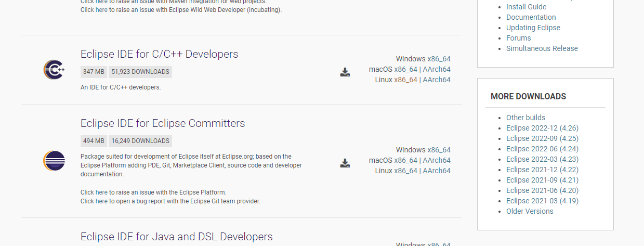Image resolution: width=644 pixels, height=246 pixels.
Task: Open Eclipse IDE for Java and DSL Developers
Action: [176, 237]
